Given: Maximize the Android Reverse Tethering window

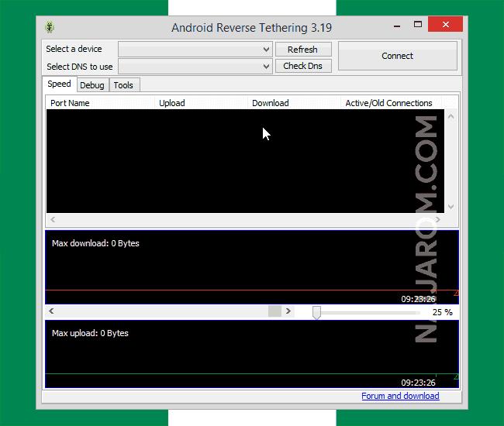Looking at the screenshot, I should tap(417, 24).
